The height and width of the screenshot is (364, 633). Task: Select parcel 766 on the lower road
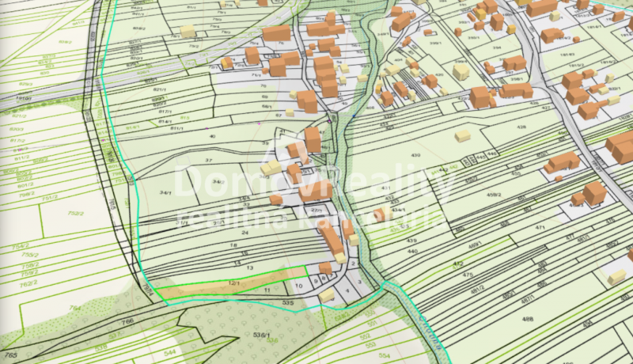coord(127,321)
